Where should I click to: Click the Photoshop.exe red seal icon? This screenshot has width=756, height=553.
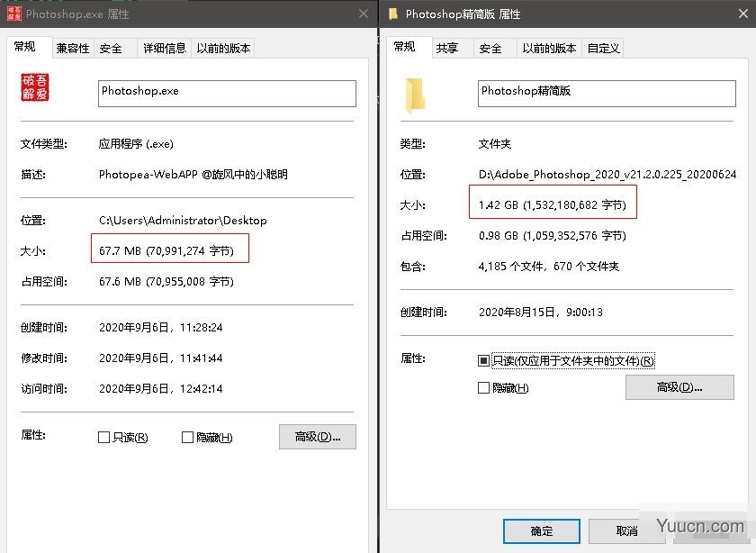(35, 87)
